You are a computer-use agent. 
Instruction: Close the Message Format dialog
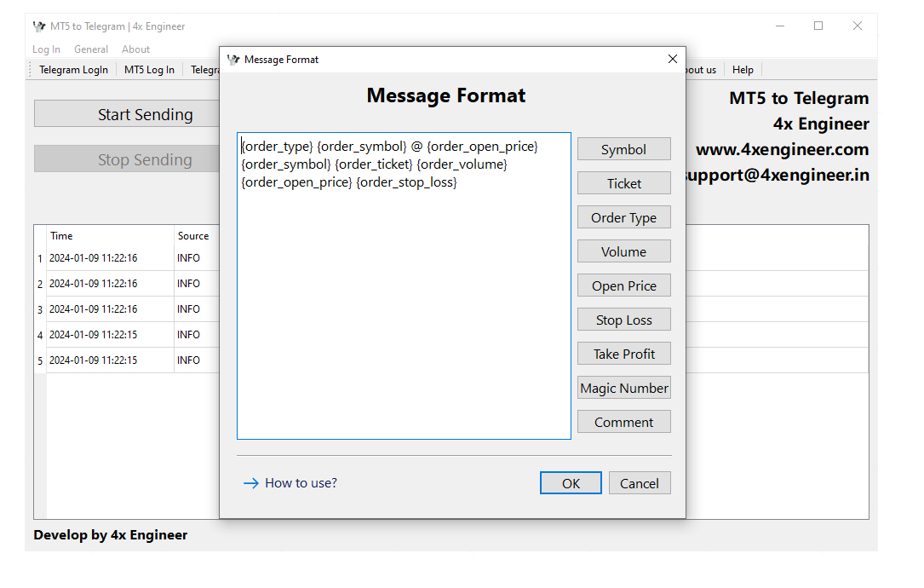click(x=673, y=59)
